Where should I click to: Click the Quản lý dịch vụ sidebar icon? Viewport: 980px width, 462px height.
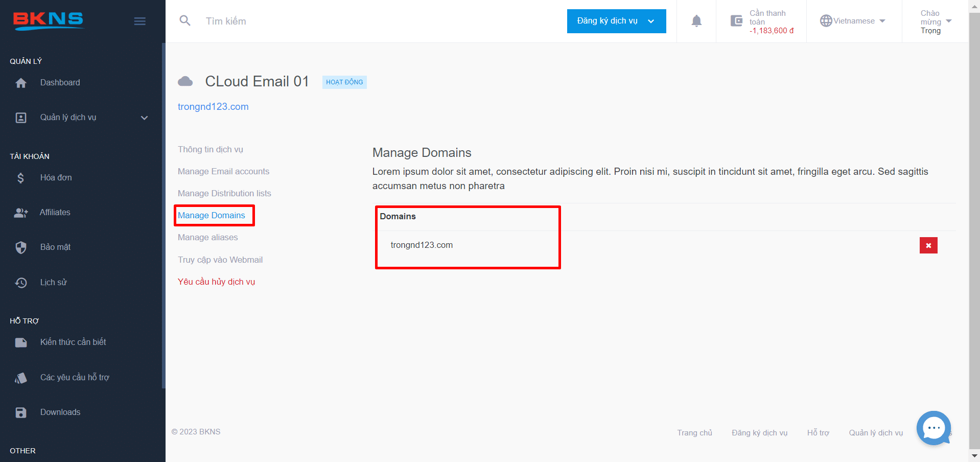point(21,118)
